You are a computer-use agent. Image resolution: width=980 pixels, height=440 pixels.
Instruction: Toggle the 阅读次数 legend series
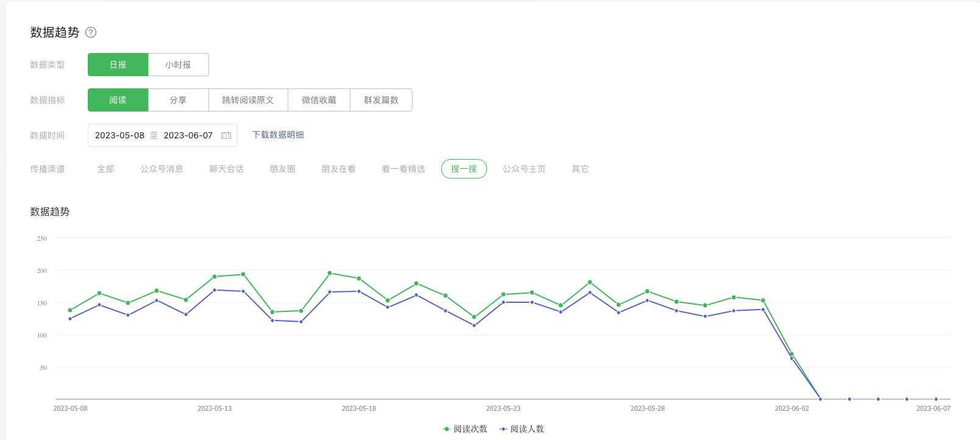coord(465,429)
